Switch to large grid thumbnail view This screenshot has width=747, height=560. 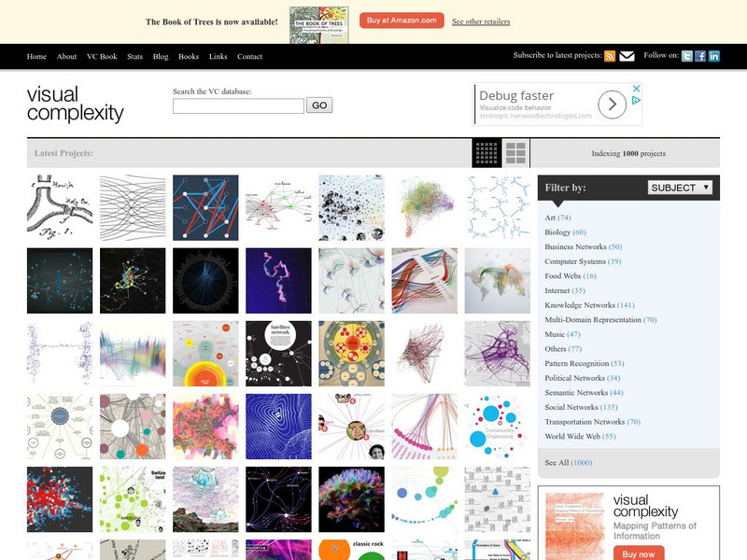[515, 153]
